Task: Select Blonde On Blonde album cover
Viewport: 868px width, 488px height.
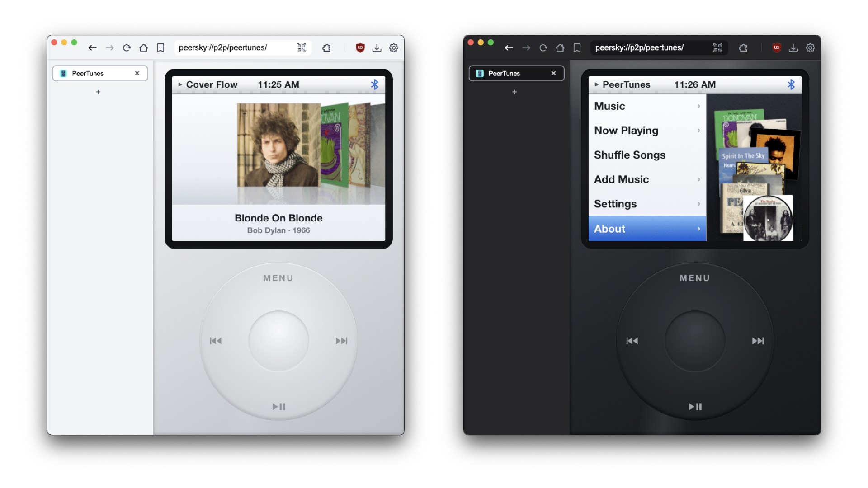Action: (279, 145)
